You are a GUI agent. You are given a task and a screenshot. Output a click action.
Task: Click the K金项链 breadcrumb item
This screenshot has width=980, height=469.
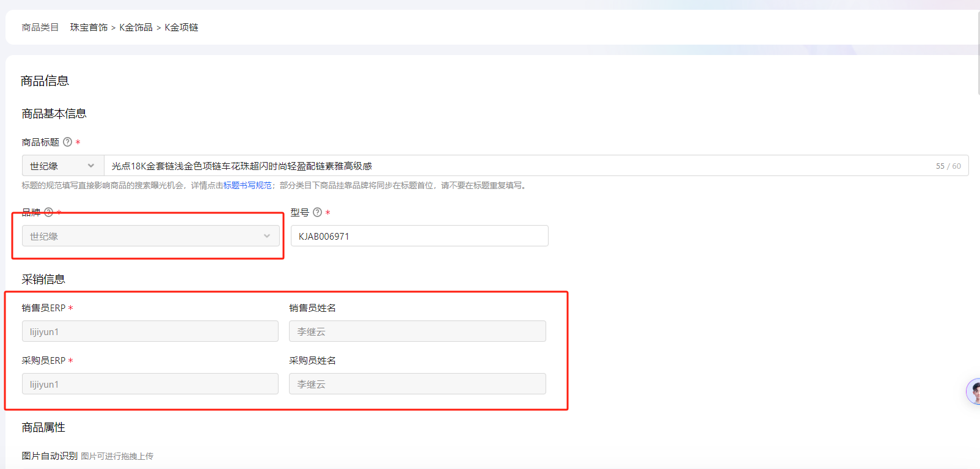[181, 28]
